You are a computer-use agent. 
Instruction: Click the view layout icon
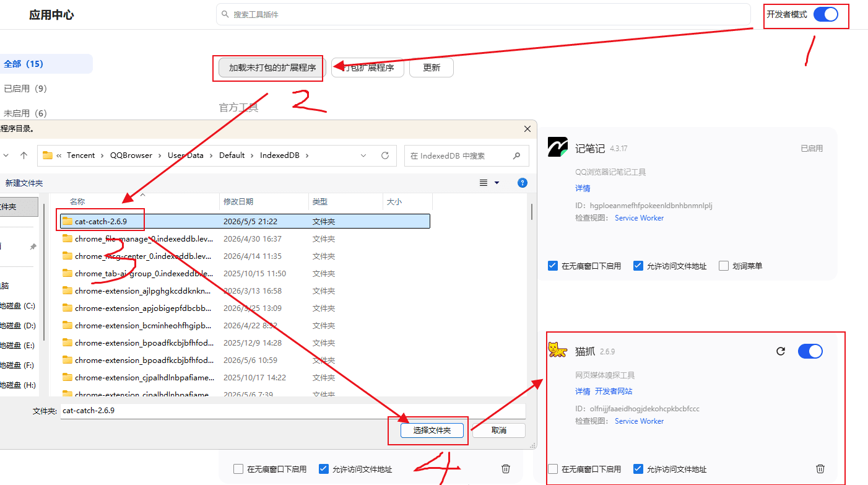point(484,183)
